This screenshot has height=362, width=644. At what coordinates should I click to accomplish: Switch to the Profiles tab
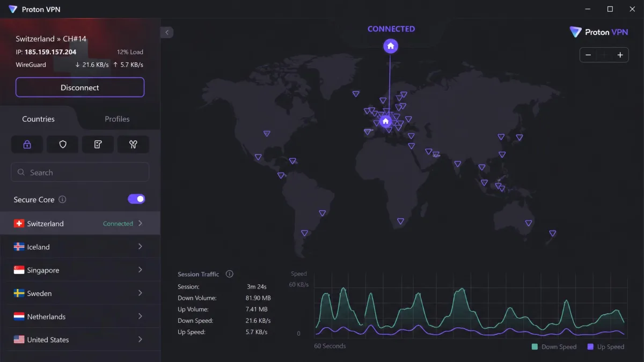click(117, 119)
